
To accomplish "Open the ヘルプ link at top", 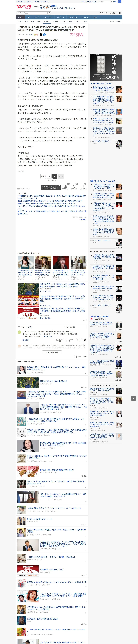I will [94, 2].
